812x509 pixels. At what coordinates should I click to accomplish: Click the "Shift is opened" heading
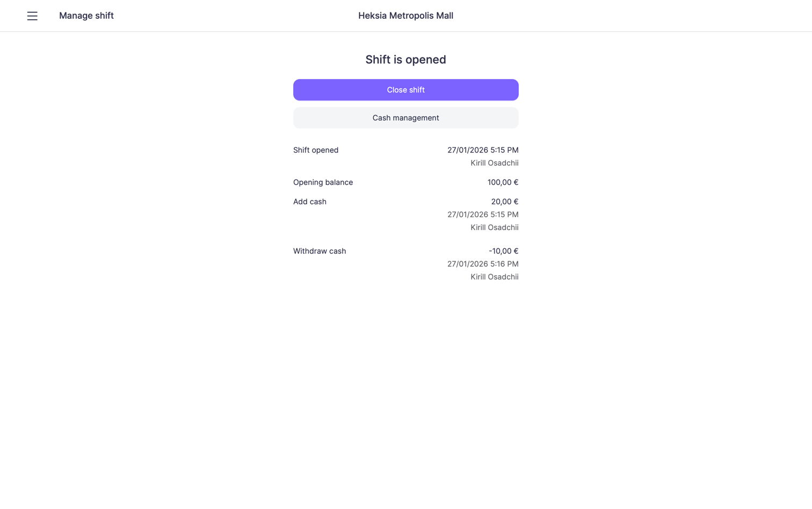coord(405,60)
